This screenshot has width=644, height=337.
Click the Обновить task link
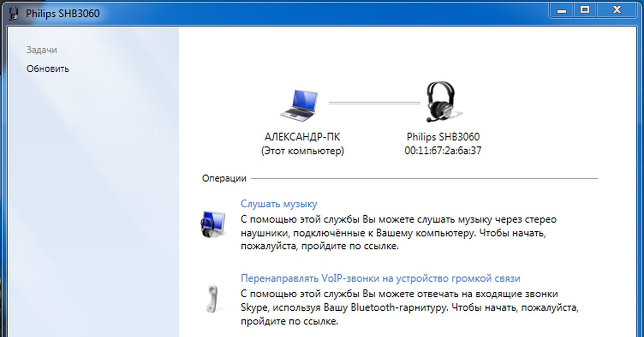(48, 69)
